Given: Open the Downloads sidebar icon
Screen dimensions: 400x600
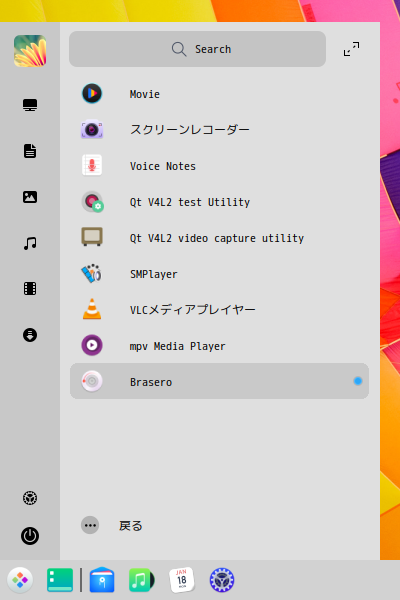Looking at the screenshot, I should (30, 335).
